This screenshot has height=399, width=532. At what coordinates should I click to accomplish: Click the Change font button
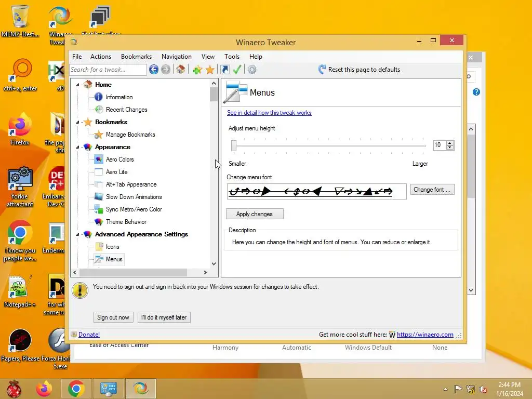[x=432, y=190]
